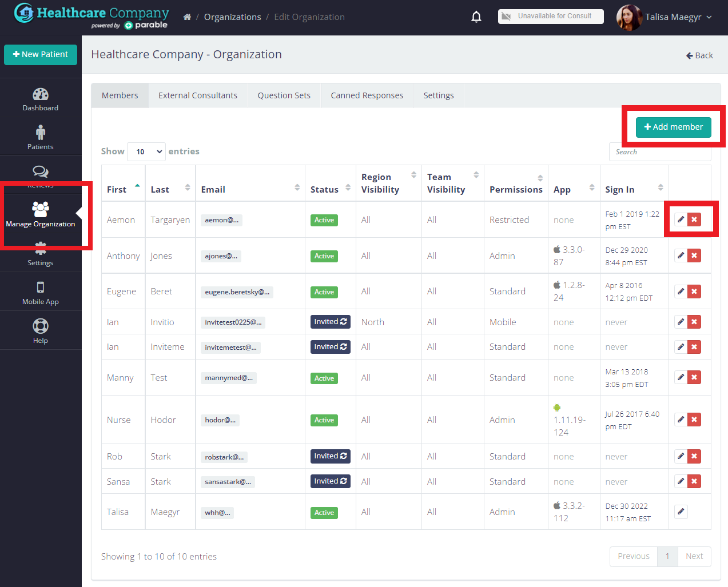Sort table by Last name
Viewport: 728px width, 587px height.
(170, 183)
